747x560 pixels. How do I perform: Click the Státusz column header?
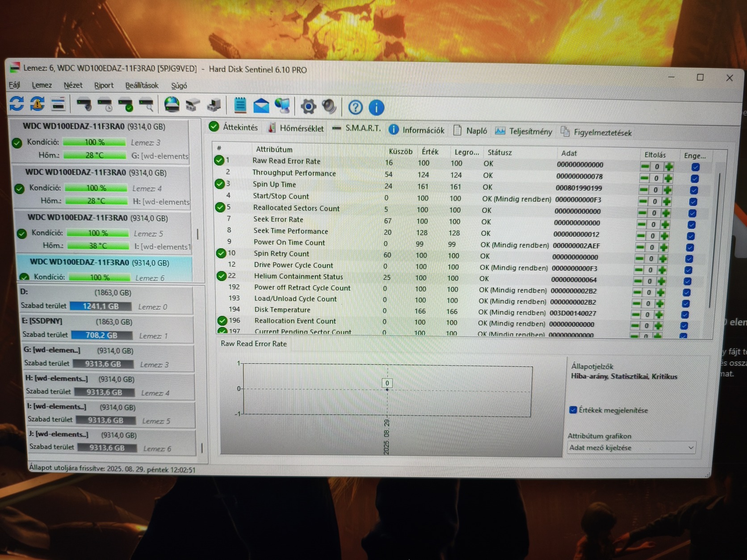tap(499, 152)
